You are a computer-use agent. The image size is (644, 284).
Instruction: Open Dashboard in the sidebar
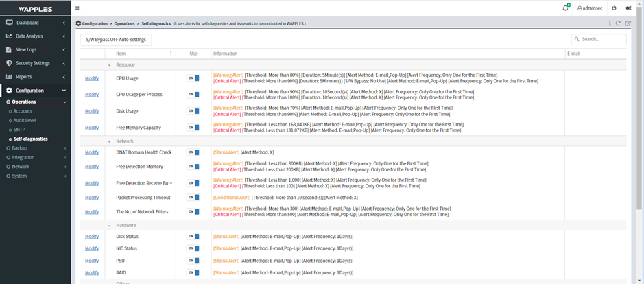[27, 23]
